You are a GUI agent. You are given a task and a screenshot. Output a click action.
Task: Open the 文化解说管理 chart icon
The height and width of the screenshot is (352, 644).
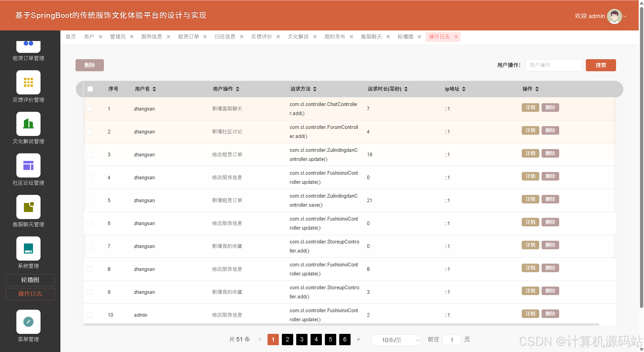point(28,124)
